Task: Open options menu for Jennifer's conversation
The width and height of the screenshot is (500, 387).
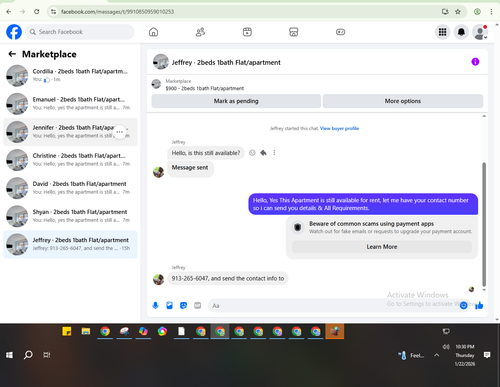Action: (119, 132)
